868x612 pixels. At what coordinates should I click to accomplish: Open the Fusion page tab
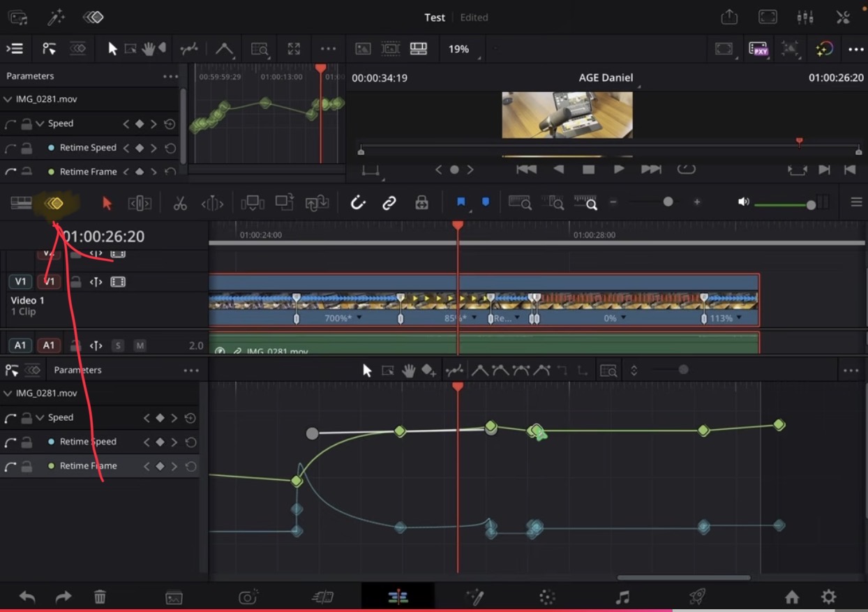tap(474, 597)
